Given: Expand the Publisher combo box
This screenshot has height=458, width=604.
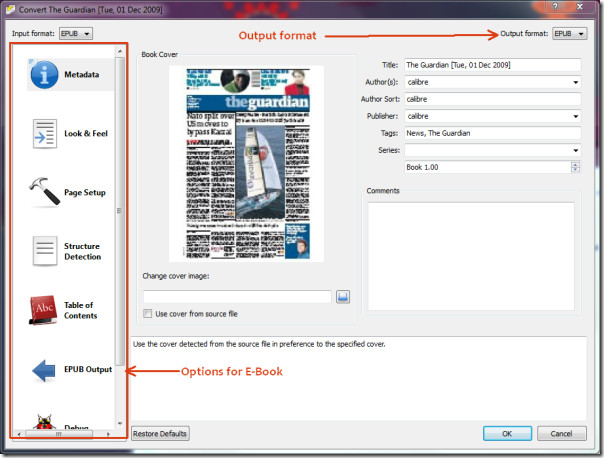Looking at the screenshot, I should coord(575,116).
